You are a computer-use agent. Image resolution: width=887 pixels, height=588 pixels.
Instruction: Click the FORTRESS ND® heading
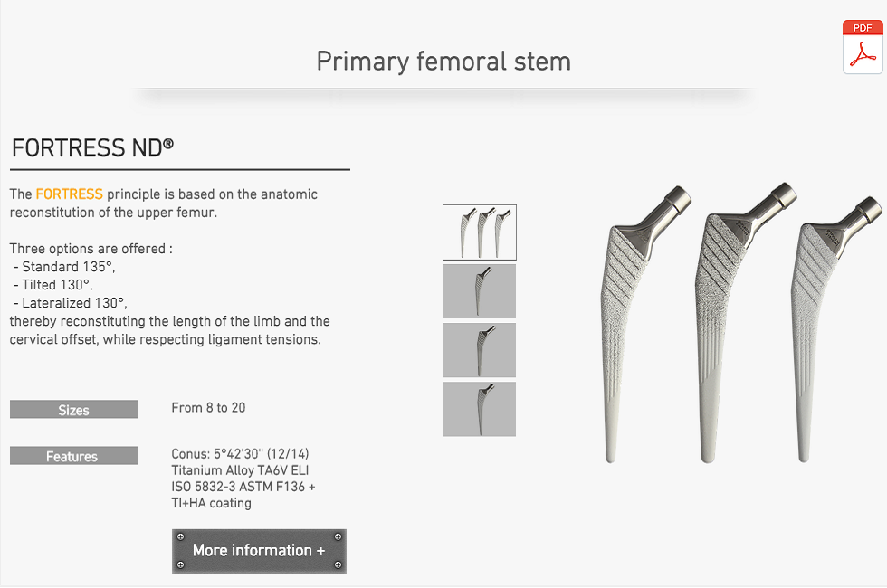coord(92,148)
